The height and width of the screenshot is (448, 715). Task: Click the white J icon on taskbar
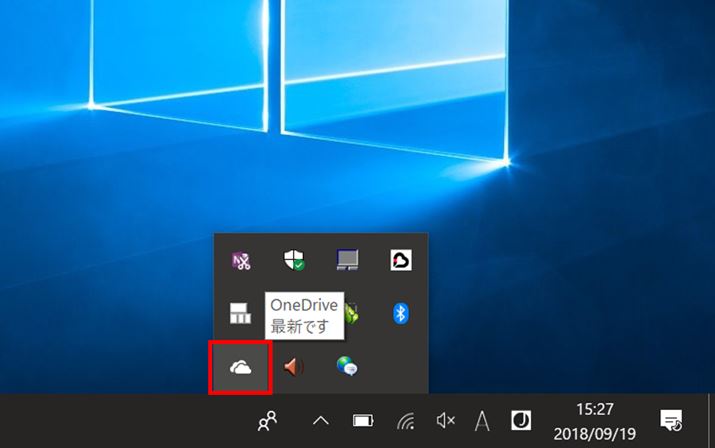[521, 421]
